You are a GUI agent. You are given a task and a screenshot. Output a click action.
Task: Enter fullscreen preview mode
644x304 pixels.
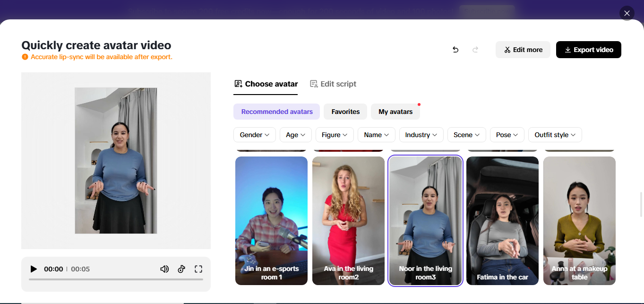tap(198, 269)
